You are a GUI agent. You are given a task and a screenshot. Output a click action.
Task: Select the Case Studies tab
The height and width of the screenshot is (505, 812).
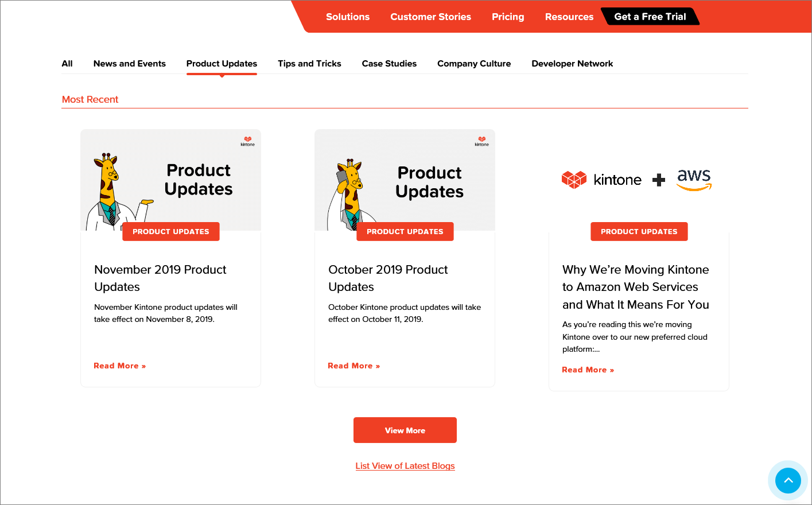click(x=389, y=64)
